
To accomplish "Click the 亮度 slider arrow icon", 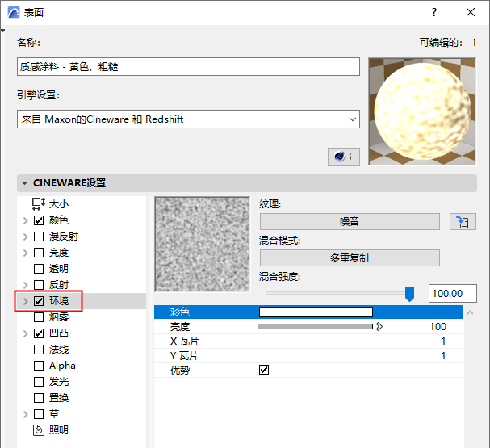I will [x=379, y=327].
